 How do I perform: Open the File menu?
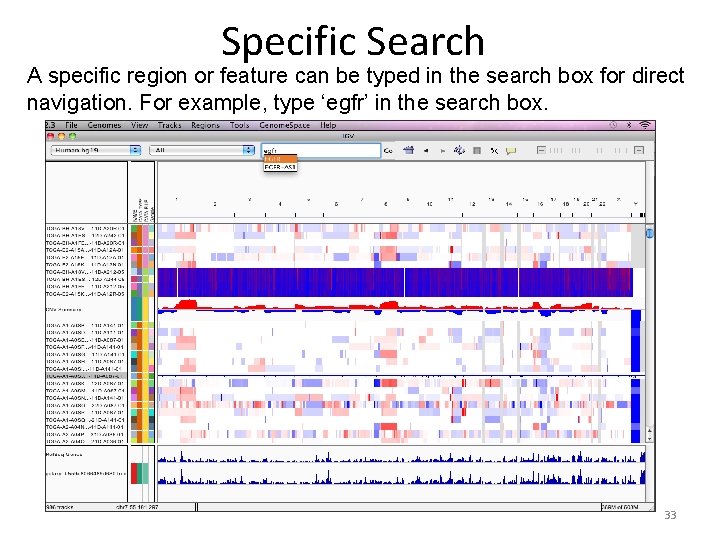pyautogui.click(x=71, y=125)
